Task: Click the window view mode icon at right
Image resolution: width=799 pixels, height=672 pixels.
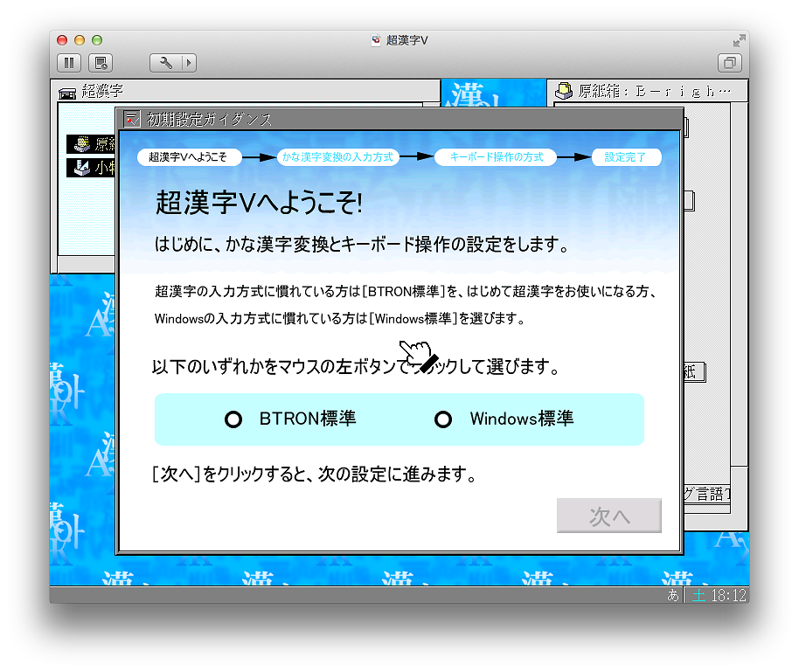Action: [x=728, y=63]
